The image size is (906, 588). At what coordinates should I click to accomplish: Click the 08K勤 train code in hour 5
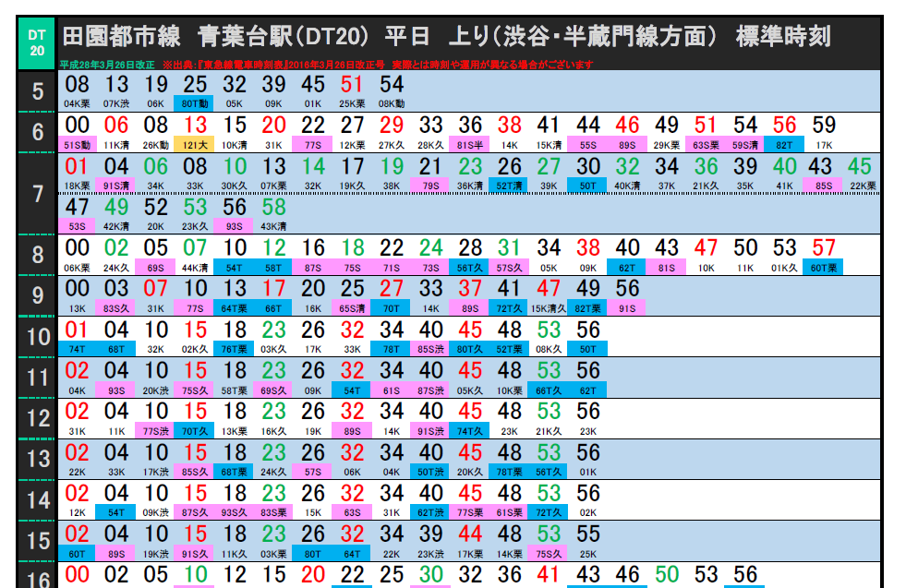392,104
